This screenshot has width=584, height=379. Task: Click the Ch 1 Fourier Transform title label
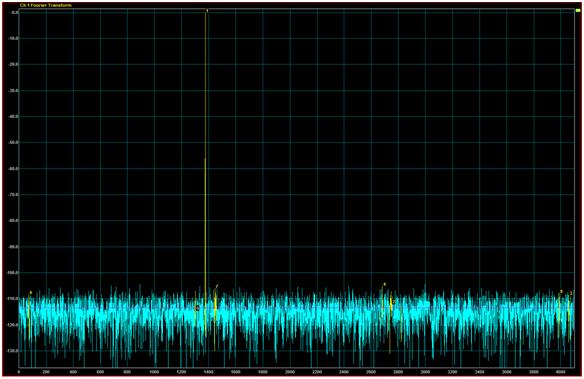pyautogui.click(x=45, y=5)
